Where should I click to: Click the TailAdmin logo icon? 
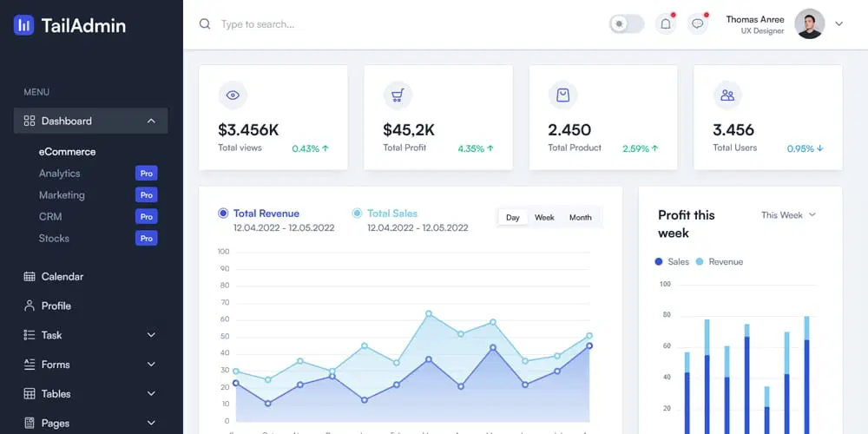click(23, 25)
